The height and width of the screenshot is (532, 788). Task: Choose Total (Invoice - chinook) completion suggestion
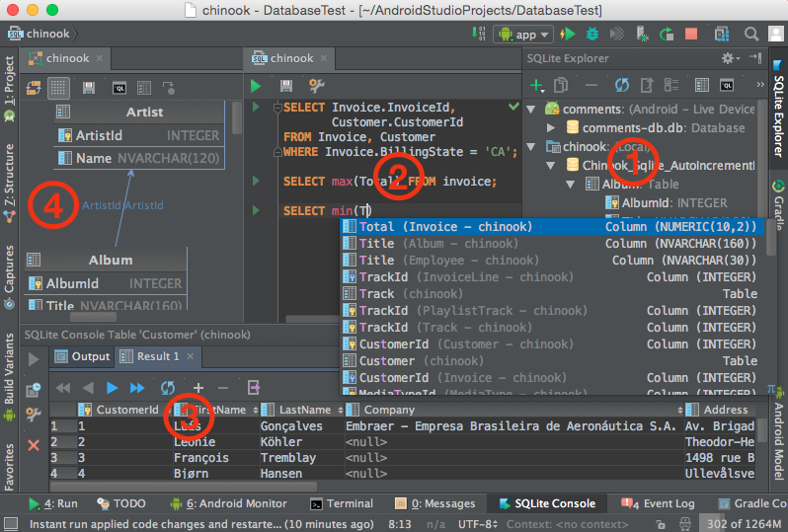tap(553, 227)
